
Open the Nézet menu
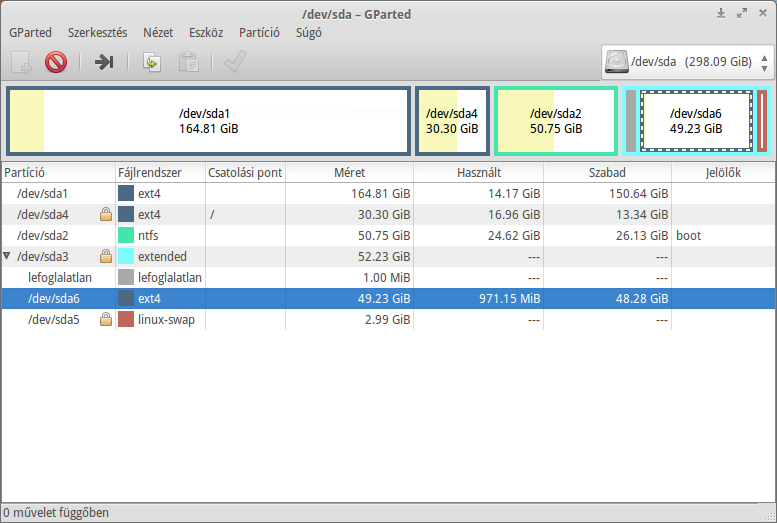(x=158, y=33)
